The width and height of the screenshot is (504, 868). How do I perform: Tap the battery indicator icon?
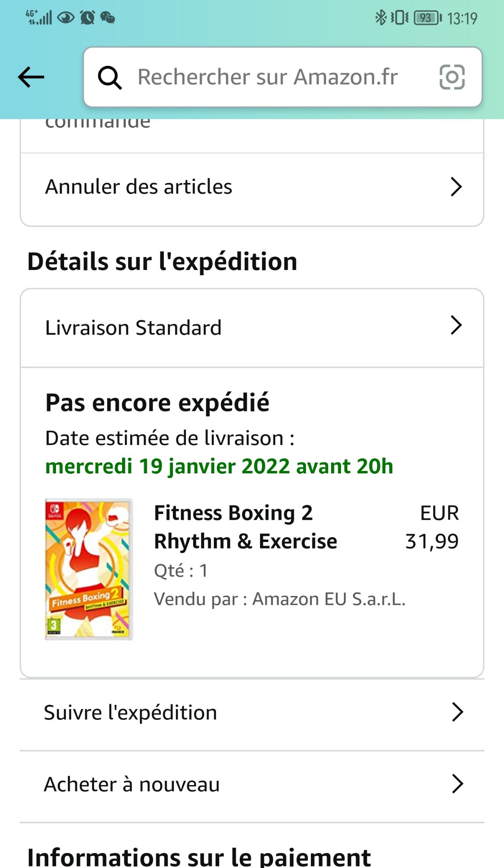pos(428,18)
